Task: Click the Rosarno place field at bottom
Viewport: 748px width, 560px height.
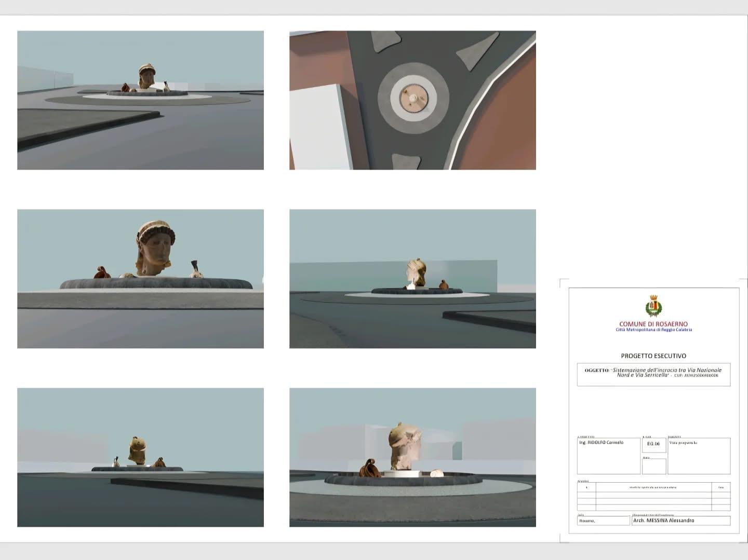Action: coord(603,521)
